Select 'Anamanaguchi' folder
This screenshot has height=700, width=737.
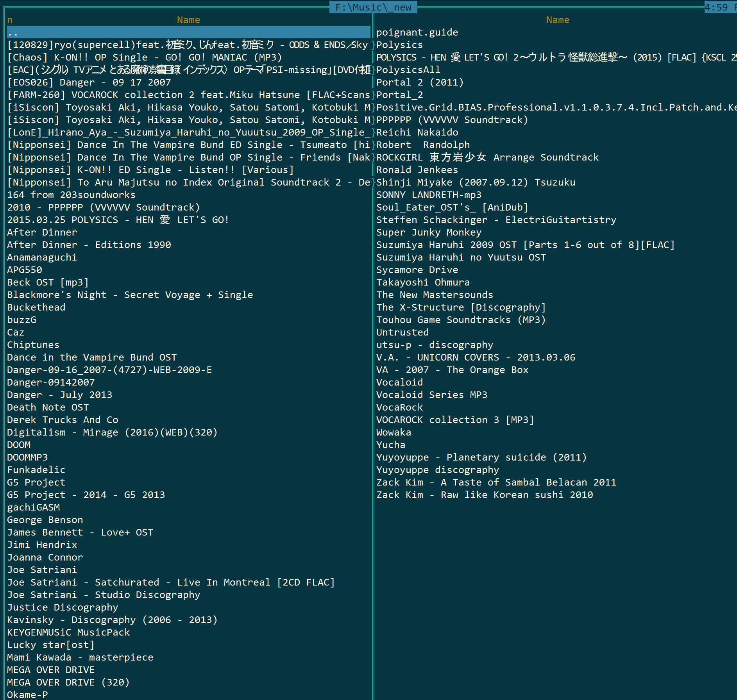42,257
